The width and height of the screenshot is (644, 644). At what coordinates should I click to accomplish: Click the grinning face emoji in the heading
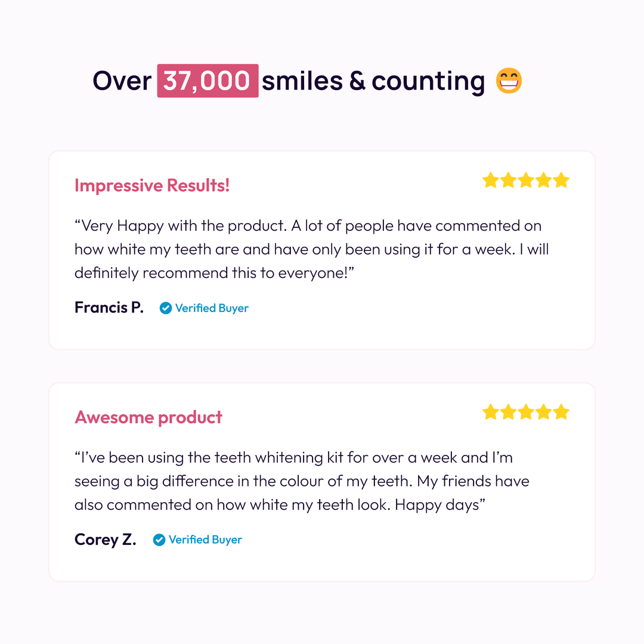pos(509,80)
